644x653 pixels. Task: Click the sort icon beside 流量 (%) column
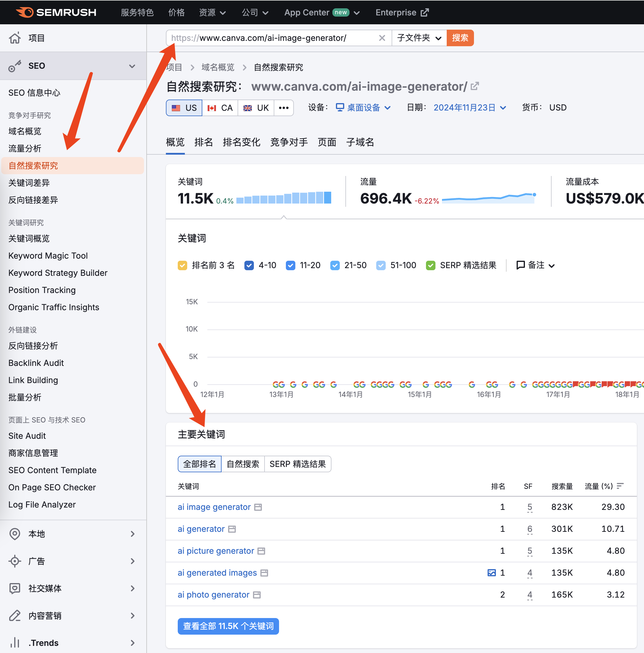tap(620, 486)
